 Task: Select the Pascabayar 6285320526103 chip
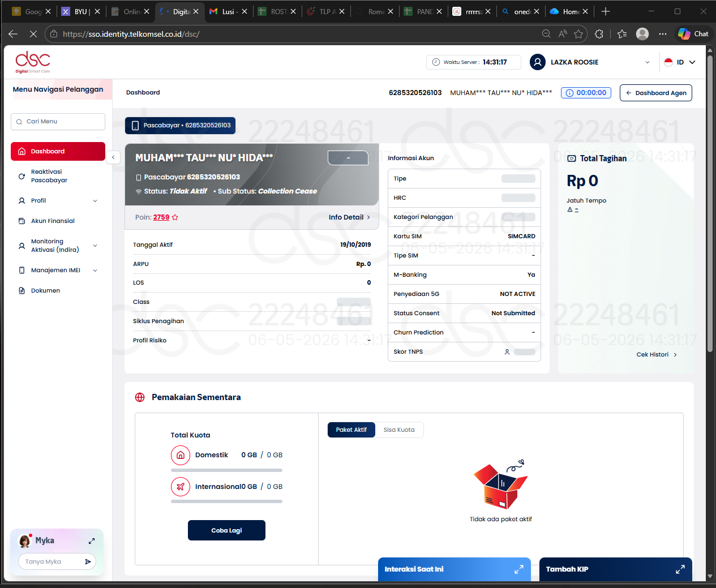[x=180, y=126]
